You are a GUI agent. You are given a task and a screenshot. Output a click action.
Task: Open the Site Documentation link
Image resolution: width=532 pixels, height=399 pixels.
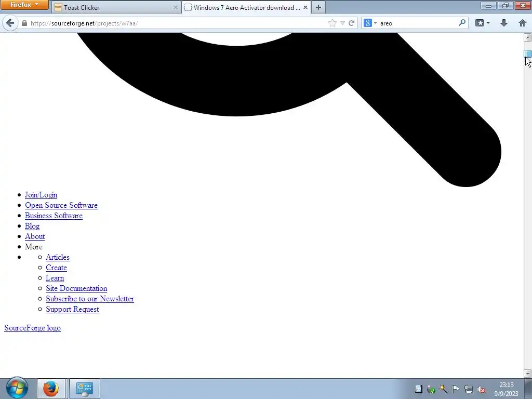[76, 288]
